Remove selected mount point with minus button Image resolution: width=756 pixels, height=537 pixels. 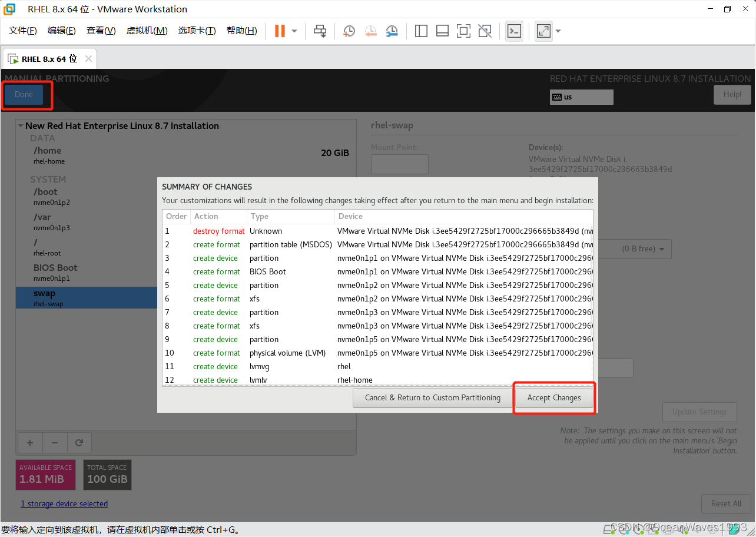click(55, 443)
